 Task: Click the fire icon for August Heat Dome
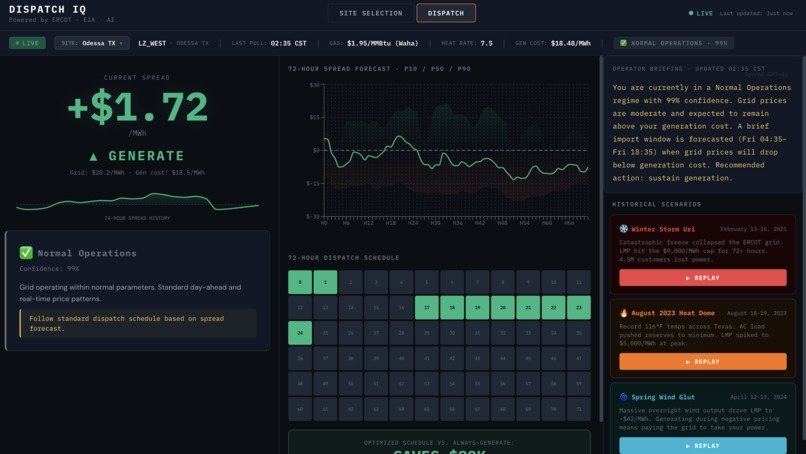(x=624, y=313)
